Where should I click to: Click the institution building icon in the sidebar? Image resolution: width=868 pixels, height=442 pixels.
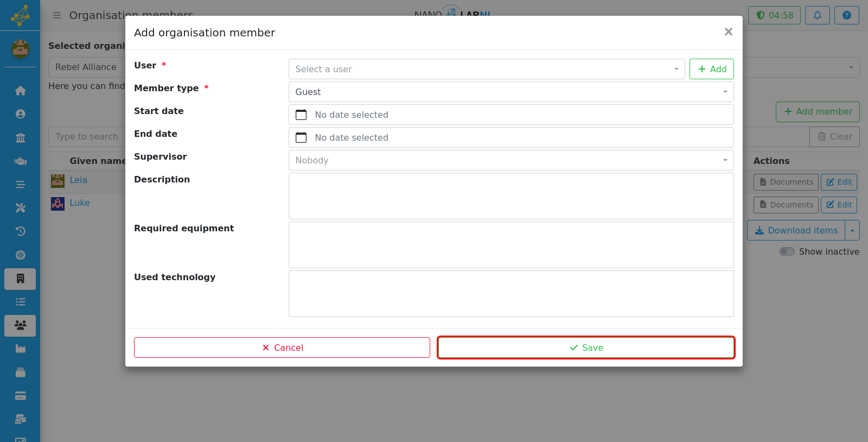20,137
